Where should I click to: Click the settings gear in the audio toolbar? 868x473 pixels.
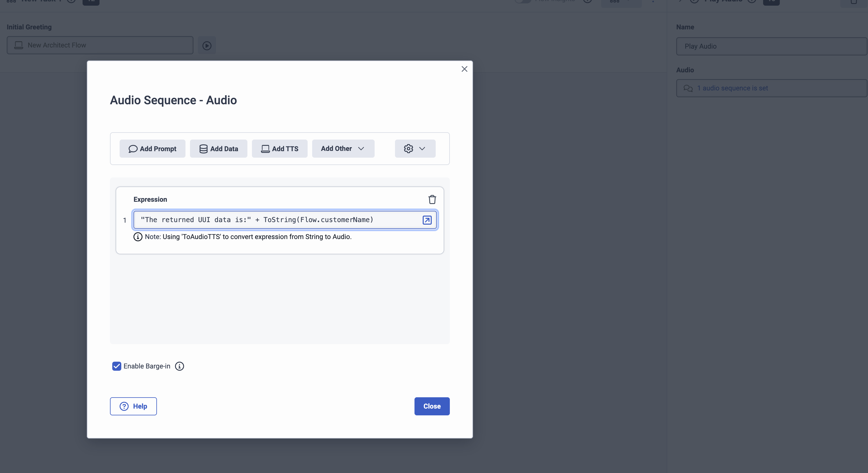(408, 148)
